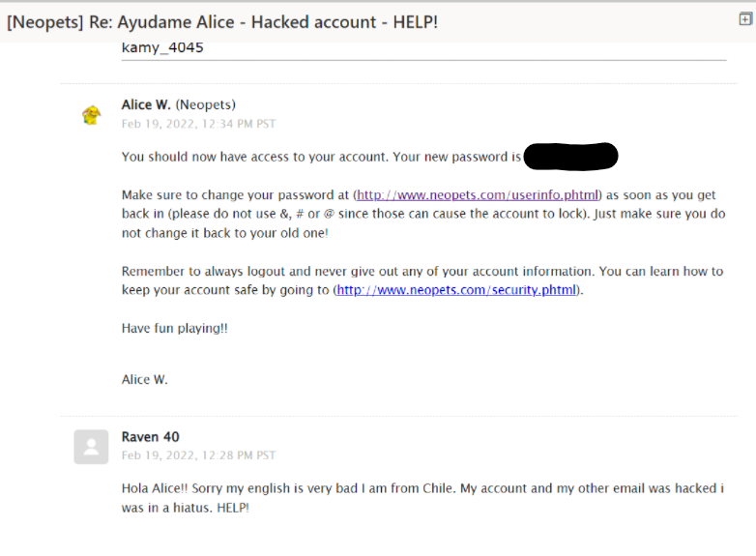
Task: Click Alice's Feb 19 12:34 PM timestamp
Action: pyautogui.click(x=198, y=124)
